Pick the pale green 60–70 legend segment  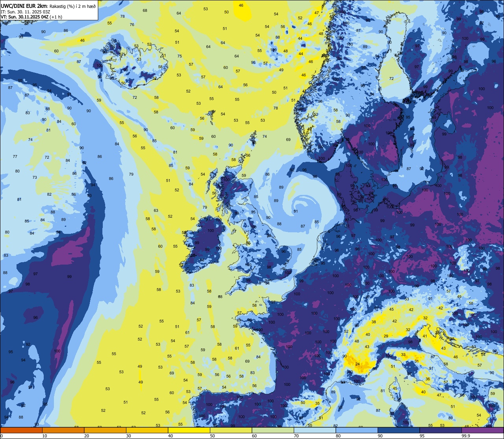click(x=273, y=430)
